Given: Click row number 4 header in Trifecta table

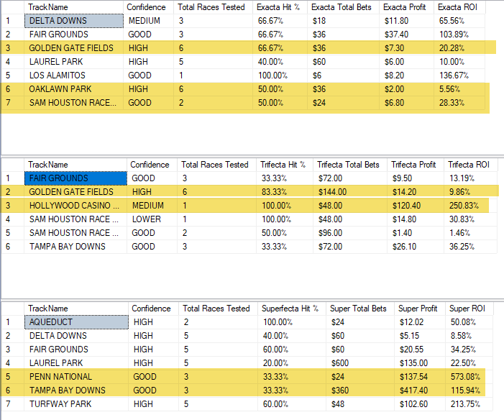Looking at the screenshot, I should [x=12, y=219].
